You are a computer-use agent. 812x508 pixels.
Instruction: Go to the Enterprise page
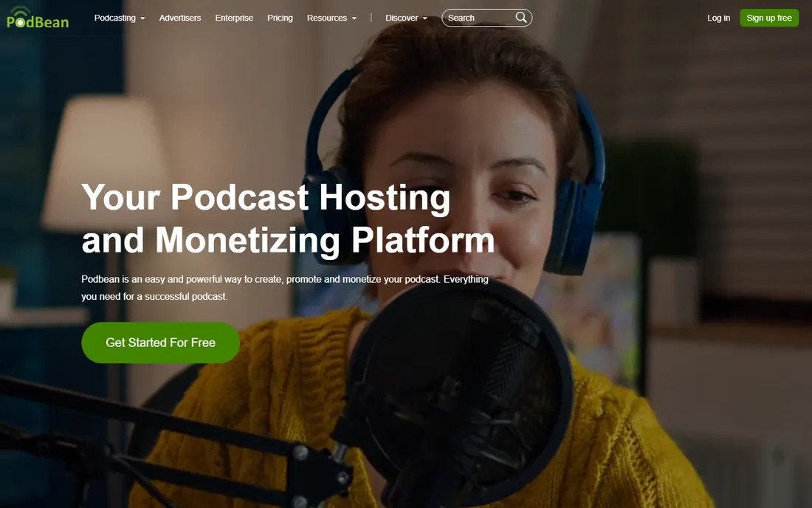coord(234,18)
